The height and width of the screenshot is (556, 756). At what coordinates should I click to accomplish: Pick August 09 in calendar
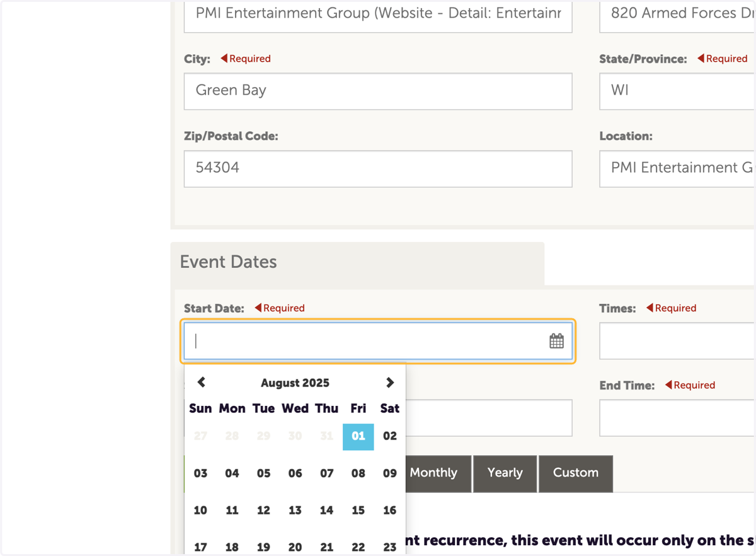tap(390, 473)
